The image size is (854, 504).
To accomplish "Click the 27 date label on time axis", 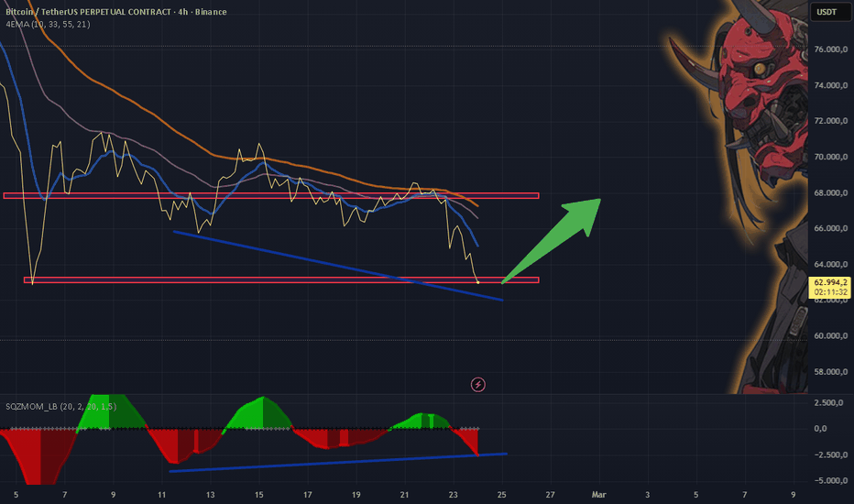I will (x=550, y=495).
